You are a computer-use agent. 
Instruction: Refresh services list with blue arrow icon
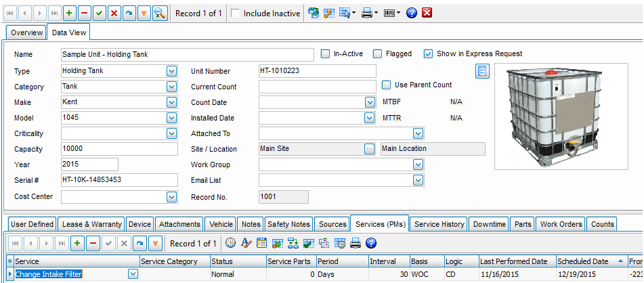click(x=140, y=244)
